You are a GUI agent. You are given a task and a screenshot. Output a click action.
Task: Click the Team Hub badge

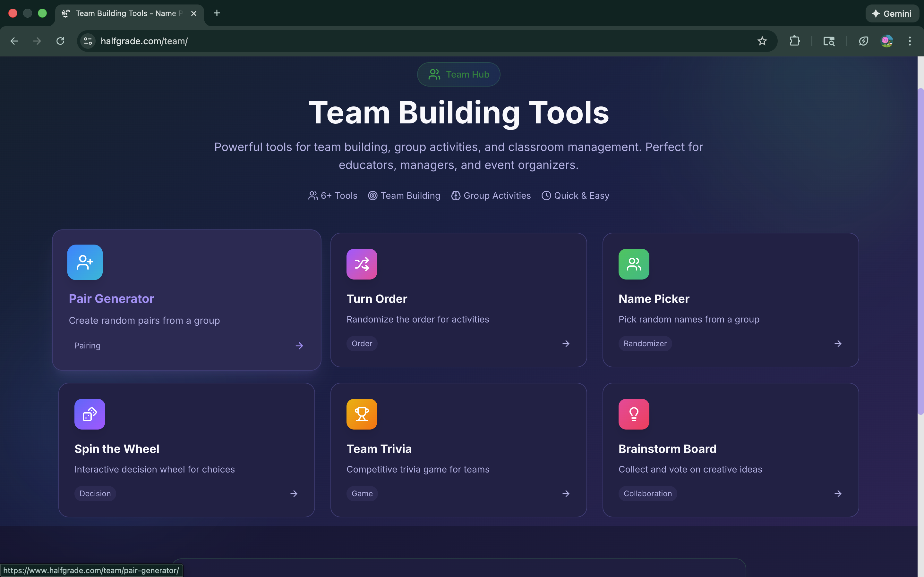click(x=458, y=74)
